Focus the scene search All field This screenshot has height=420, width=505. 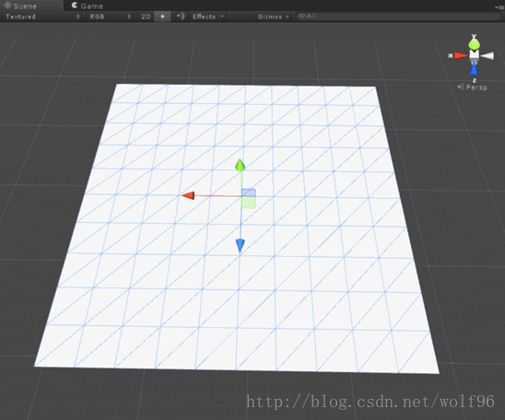(x=398, y=16)
